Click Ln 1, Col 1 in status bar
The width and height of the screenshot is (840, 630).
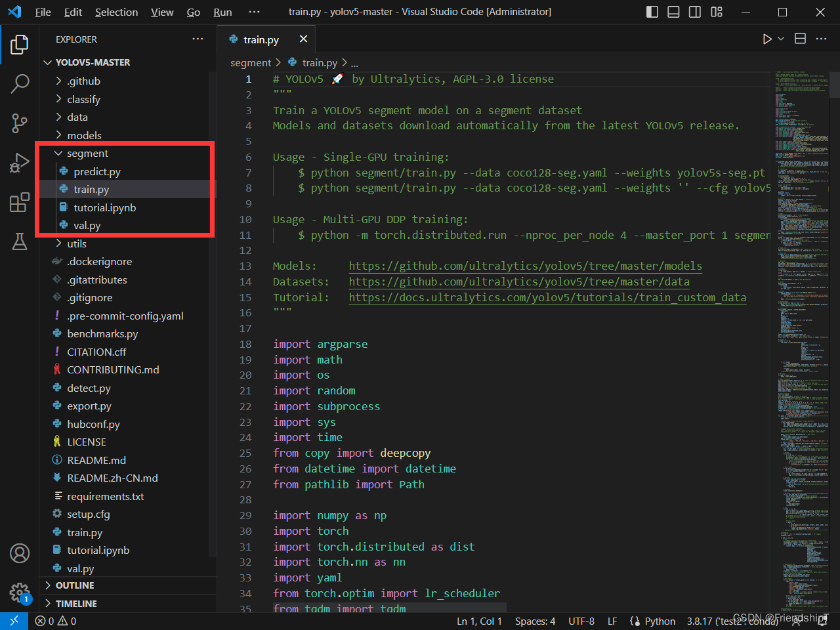(x=479, y=621)
